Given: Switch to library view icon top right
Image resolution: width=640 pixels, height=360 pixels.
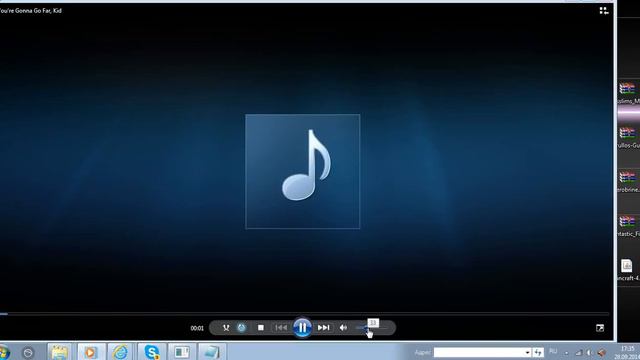Looking at the screenshot, I should point(604,11).
